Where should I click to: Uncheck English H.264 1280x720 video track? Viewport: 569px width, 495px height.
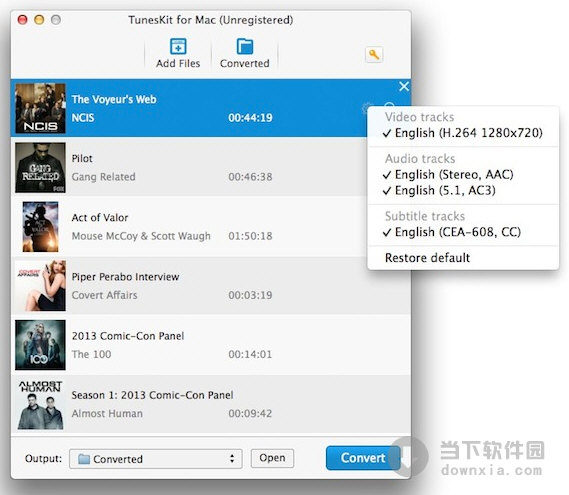tap(463, 133)
